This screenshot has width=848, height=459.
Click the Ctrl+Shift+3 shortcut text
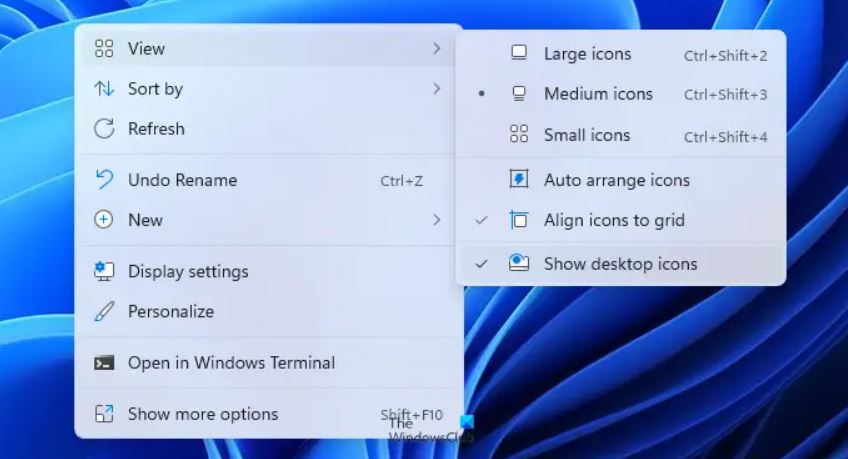[725, 95]
